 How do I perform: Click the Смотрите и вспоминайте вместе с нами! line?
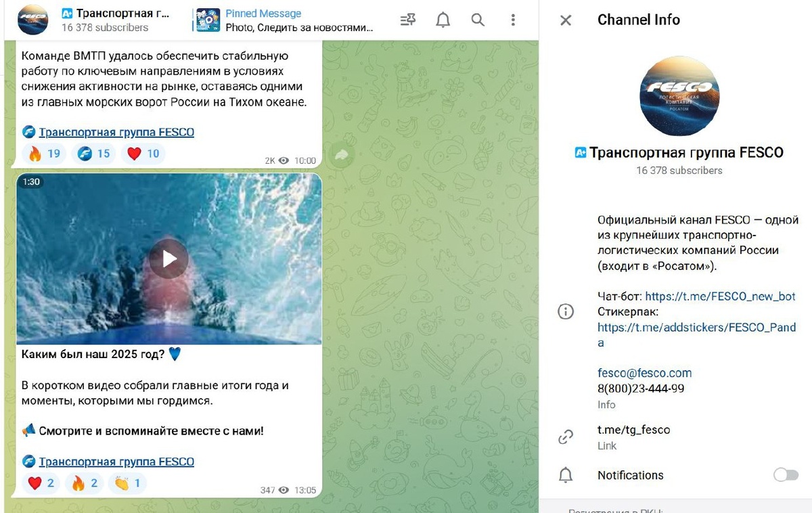[151, 430]
